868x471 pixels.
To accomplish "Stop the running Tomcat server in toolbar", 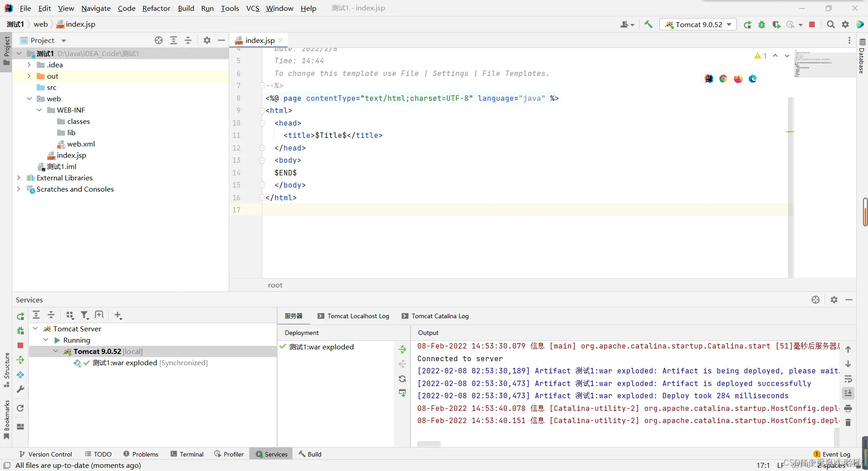I will click(812, 24).
